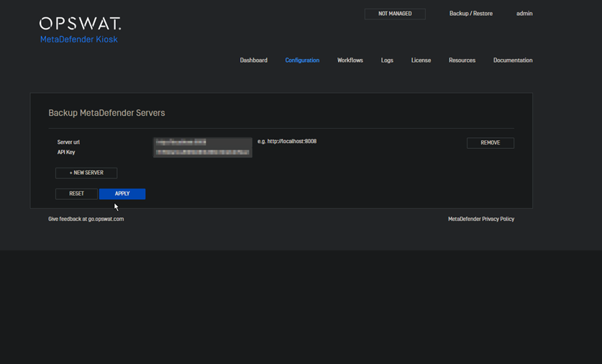Click the 'Server url' label
The height and width of the screenshot is (364, 602).
pyautogui.click(x=68, y=142)
